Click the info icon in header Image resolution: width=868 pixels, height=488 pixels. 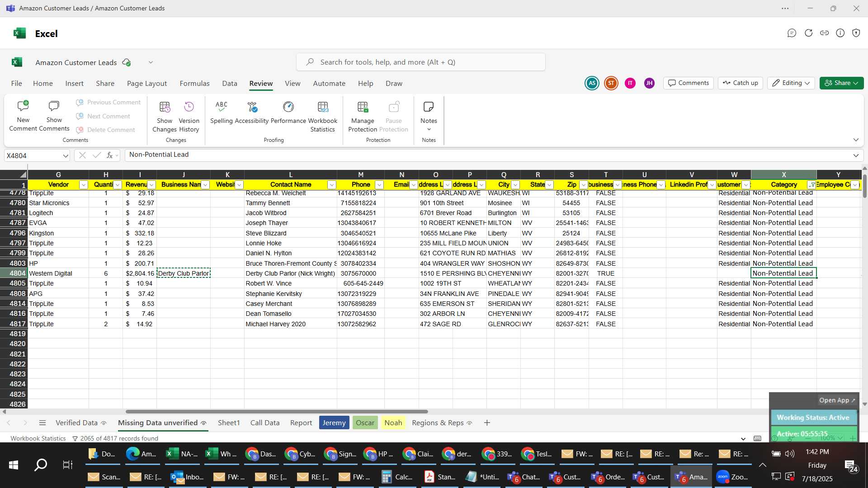pos(840,33)
